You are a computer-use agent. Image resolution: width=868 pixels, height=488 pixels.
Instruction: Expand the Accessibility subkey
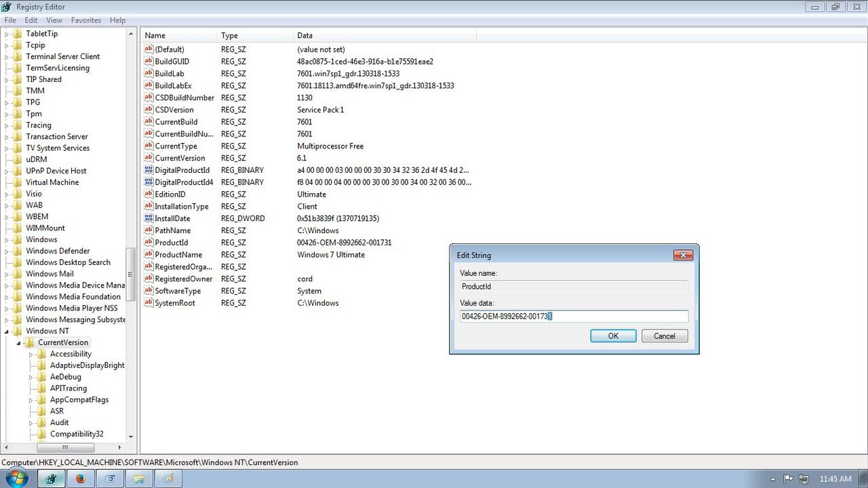coord(31,354)
